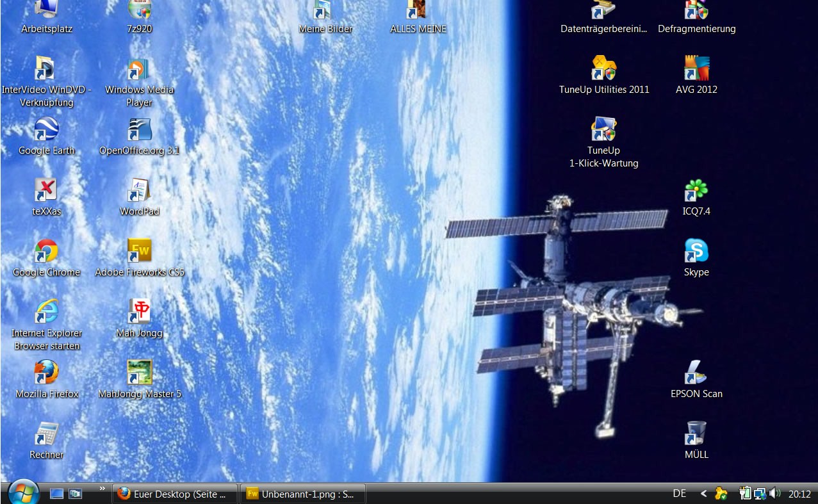
Task: Show hidden system tray icons
Action: click(x=703, y=494)
